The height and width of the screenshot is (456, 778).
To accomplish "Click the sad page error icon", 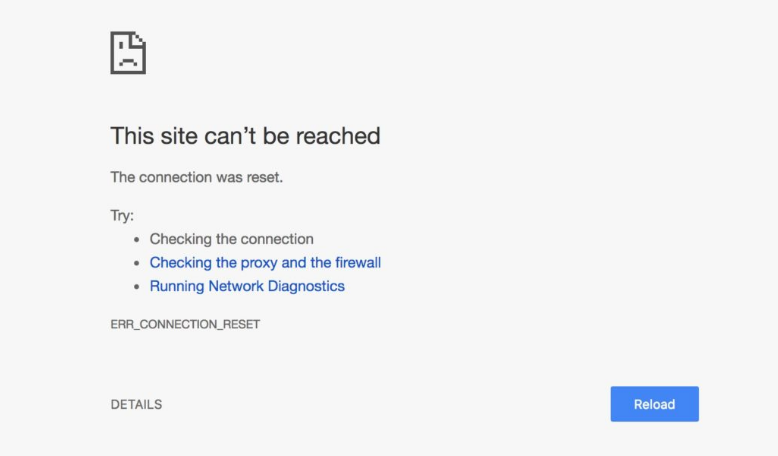I will 128,53.
